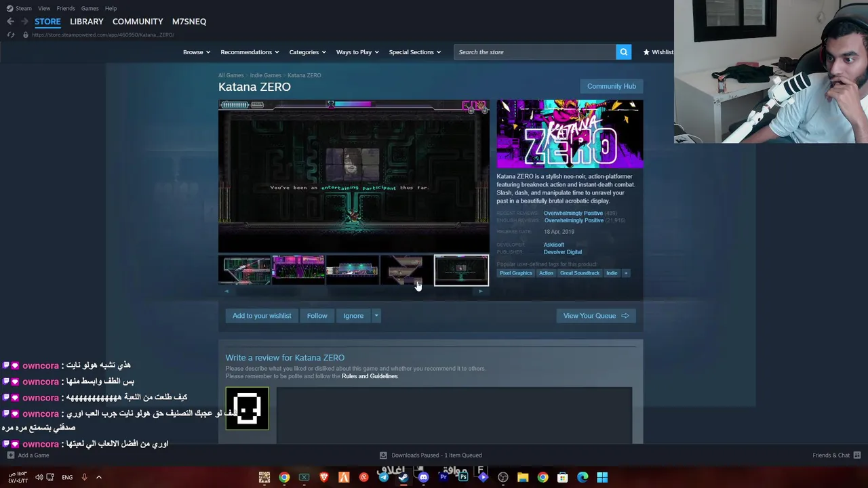Screen dimensions: 868x488
Task: Click the store search magnifier button
Action: 623,52
